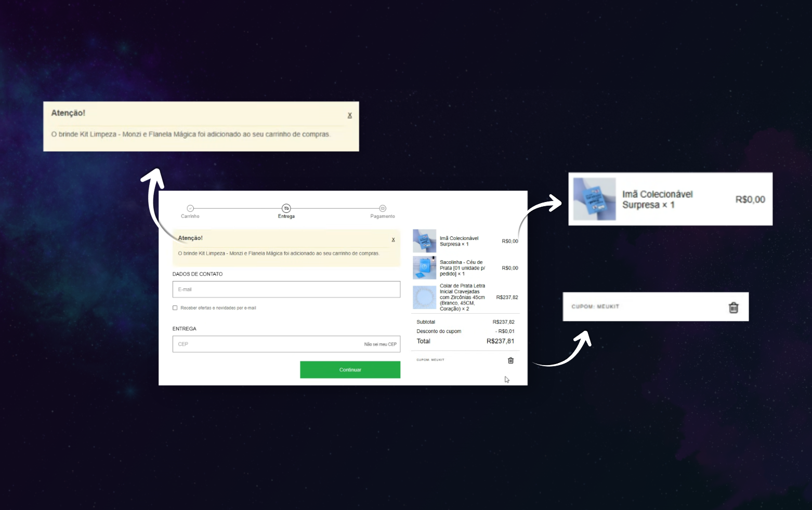Click the large trash icon in coupon callout

pyautogui.click(x=733, y=307)
